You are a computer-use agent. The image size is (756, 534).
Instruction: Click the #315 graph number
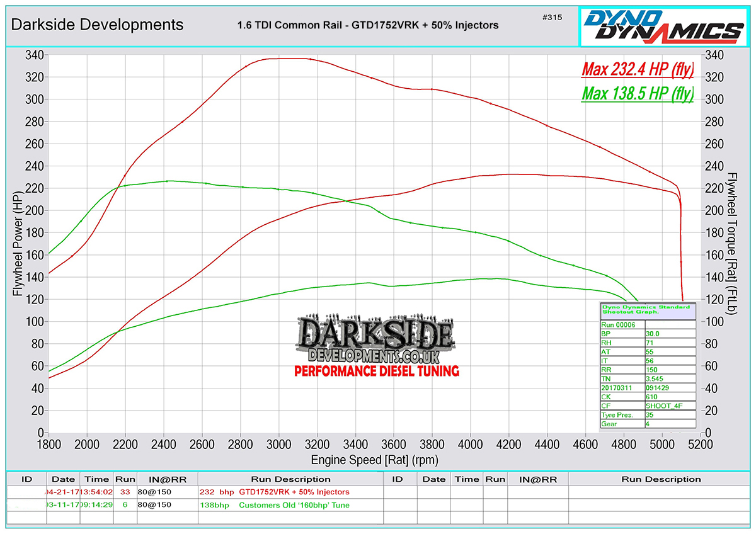551,17
